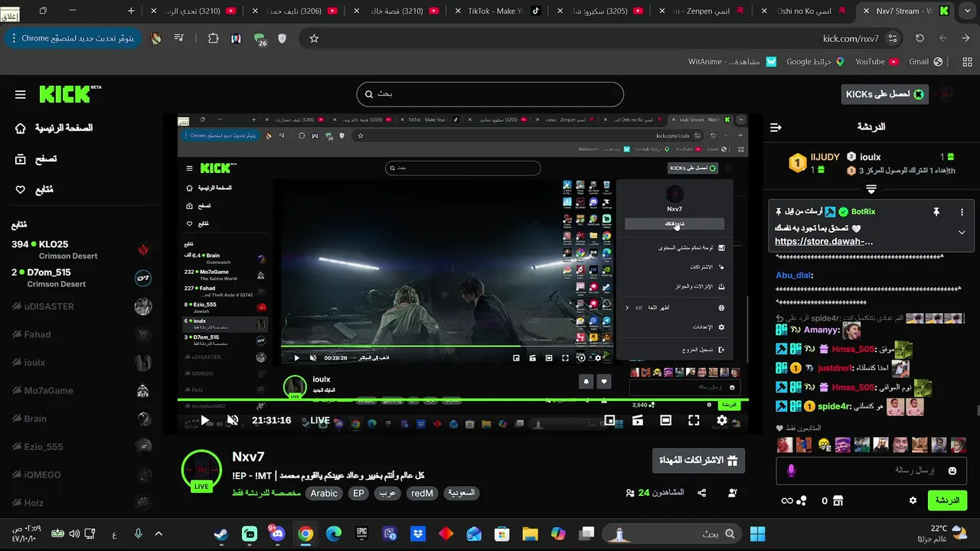Screen dimensions: 980x551
Task: Click the EP tag chip
Action: pos(358,494)
